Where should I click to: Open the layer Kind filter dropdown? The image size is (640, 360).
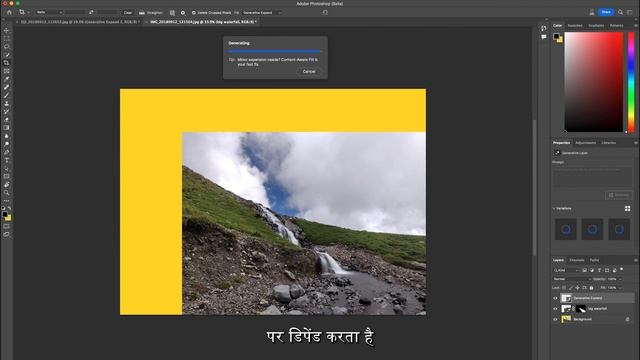pos(566,270)
